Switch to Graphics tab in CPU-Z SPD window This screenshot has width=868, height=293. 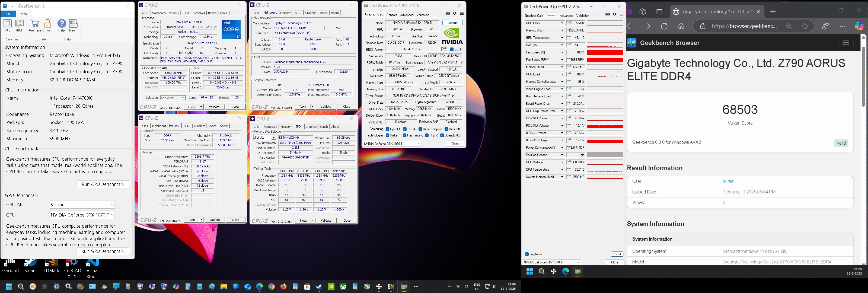(311, 127)
